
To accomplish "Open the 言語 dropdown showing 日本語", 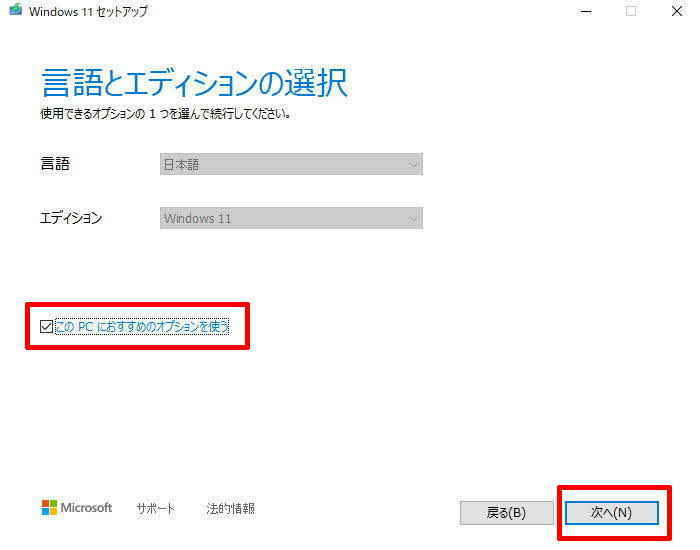I will [x=291, y=164].
